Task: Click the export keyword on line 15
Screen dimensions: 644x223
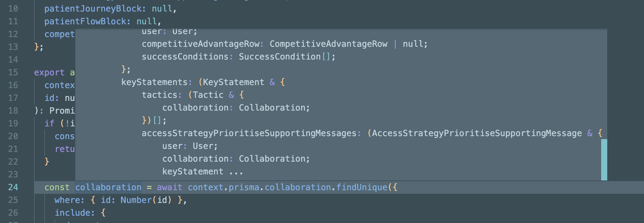Action: coord(49,72)
